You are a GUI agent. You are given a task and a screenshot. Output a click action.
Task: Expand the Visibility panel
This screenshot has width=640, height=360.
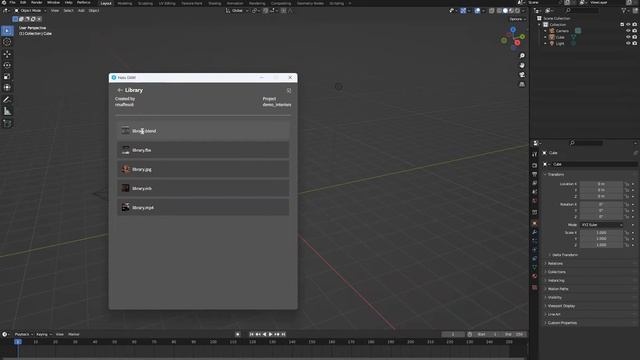(x=554, y=297)
